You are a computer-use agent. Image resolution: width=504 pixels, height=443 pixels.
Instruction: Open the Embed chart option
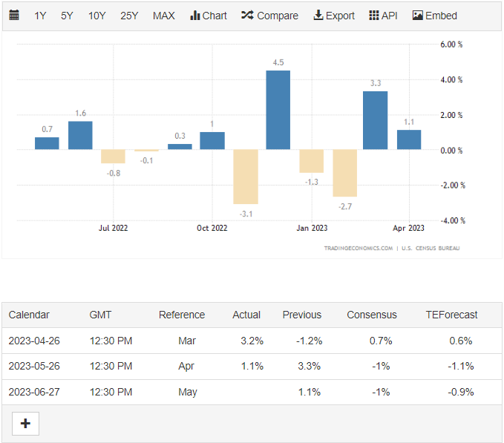435,16
